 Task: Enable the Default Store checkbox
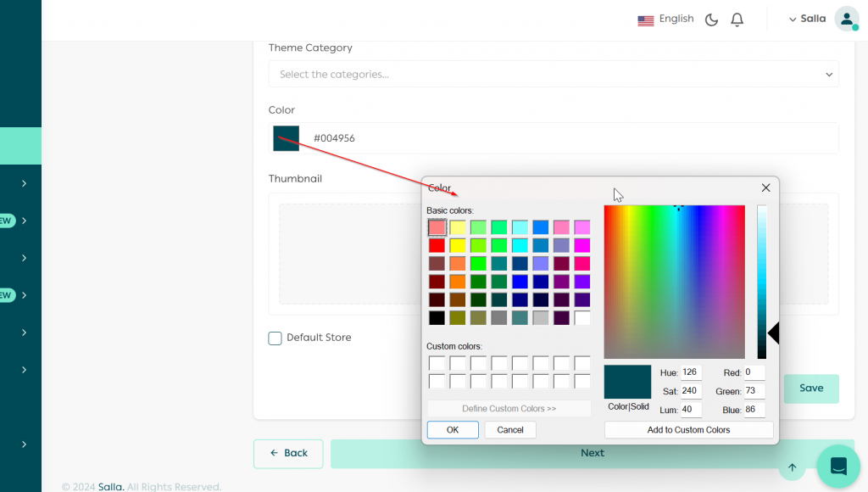[x=275, y=338]
